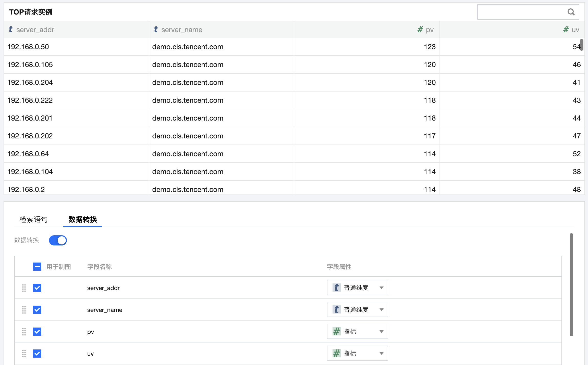Click the settings panel vertical scrollbar
This screenshot has height=365, width=588.
click(571, 284)
